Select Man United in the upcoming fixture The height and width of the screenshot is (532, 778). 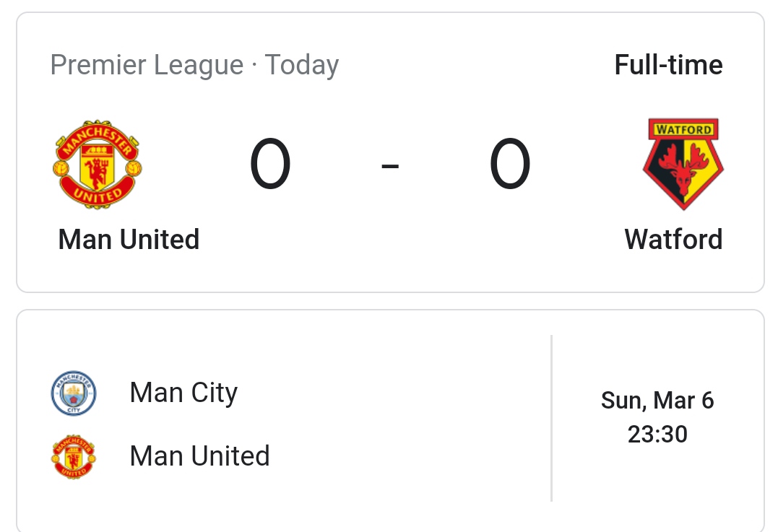click(199, 456)
